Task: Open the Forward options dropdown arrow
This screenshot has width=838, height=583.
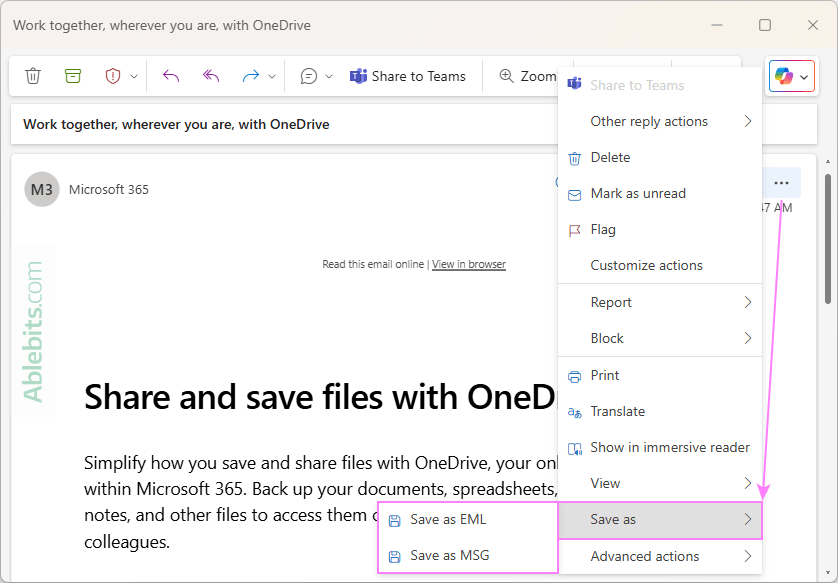Action: [x=272, y=75]
